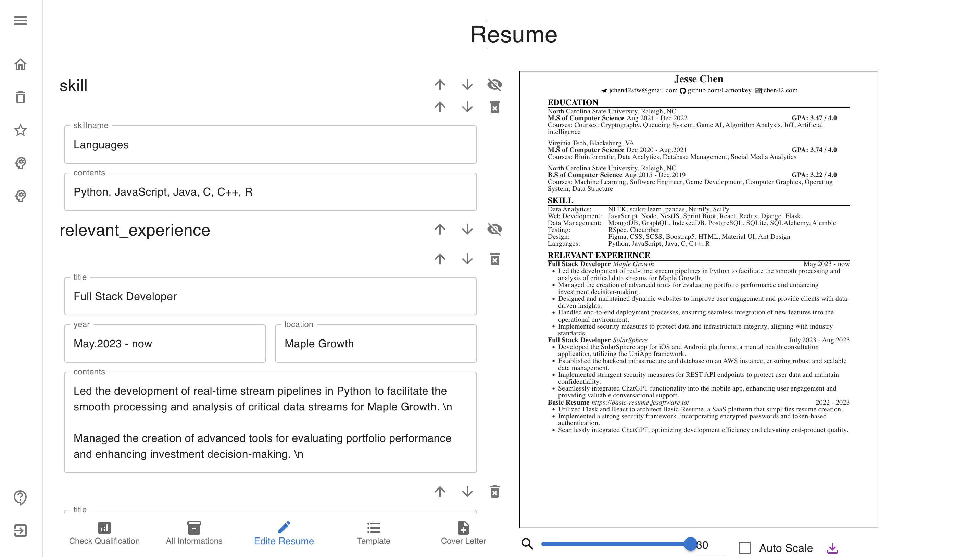Hide the relevant_experience section with the eye icon
Image resolution: width=980 pixels, height=557 pixels.
(495, 230)
